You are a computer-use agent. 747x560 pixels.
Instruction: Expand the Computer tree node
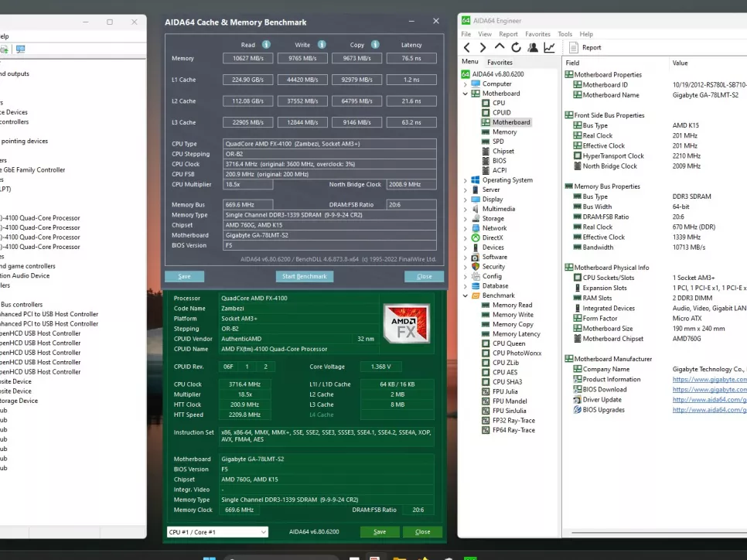(466, 84)
